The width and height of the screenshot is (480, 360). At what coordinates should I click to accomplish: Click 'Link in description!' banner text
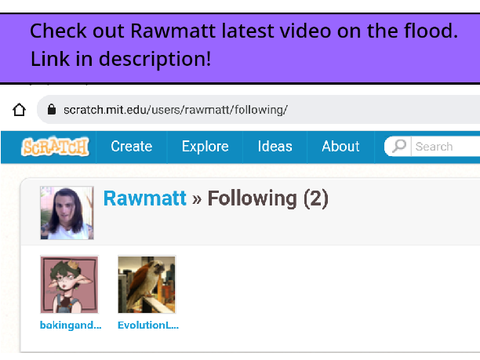[121, 59]
